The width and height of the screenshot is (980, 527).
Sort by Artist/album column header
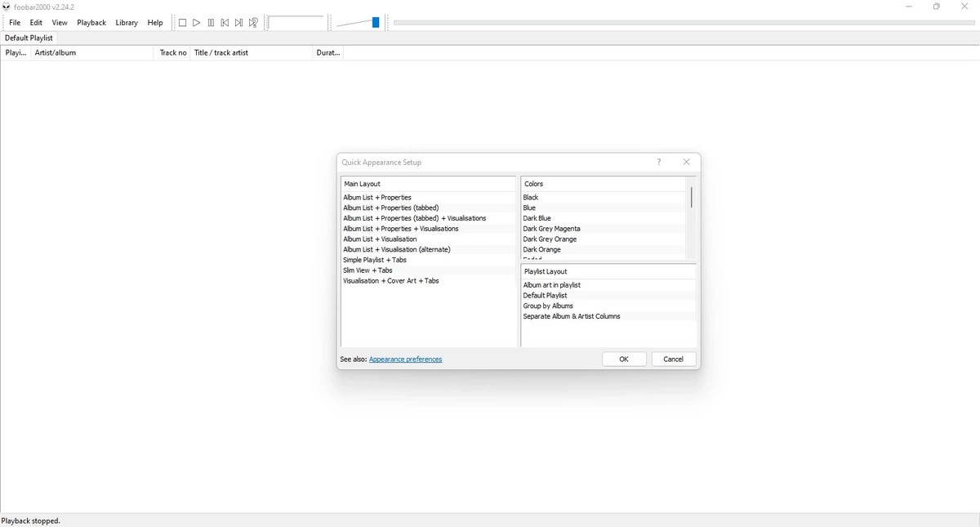[92, 52]
